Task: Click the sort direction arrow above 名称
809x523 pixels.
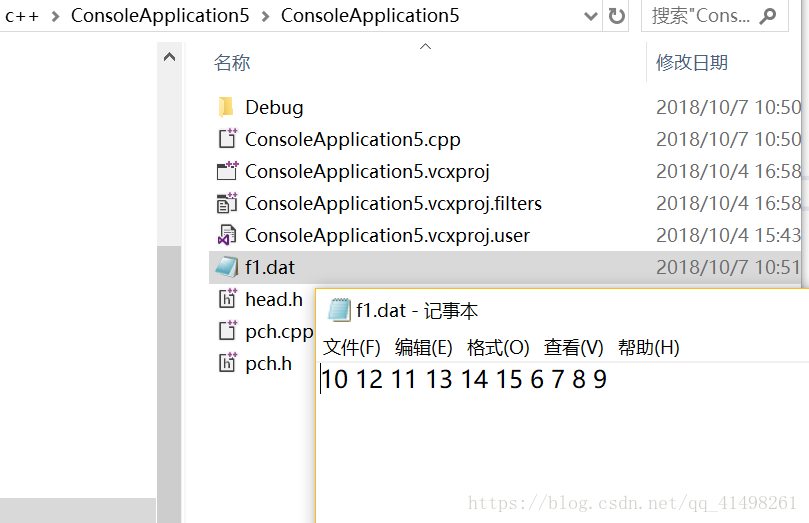Action: click(x=425, y=46)
